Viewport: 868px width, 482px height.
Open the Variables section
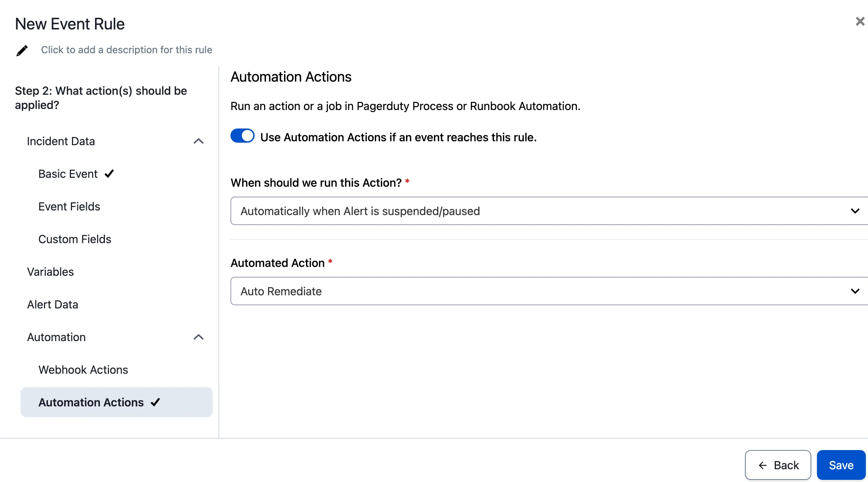[x=50, y=272]
